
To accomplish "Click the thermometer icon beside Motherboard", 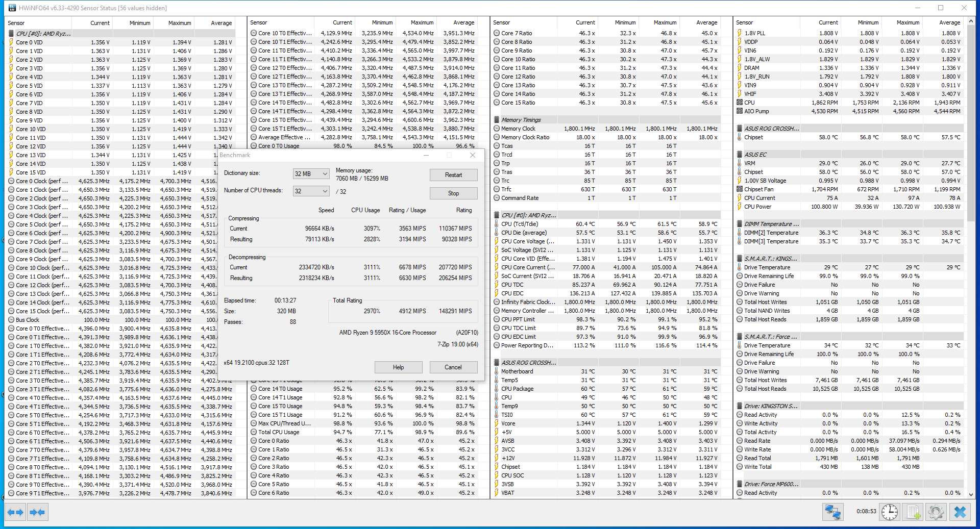I will (x=496, y=371).
